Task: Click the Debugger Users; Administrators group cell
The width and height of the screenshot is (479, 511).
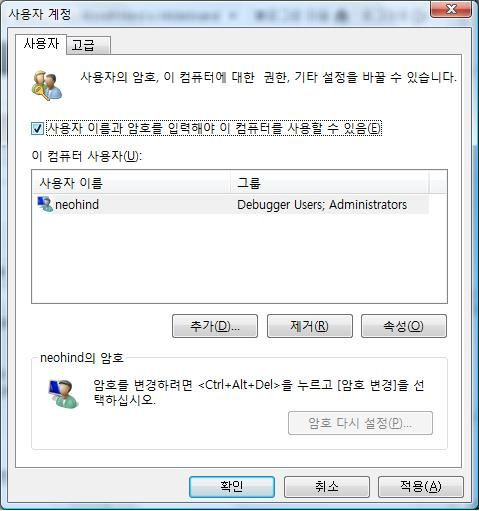Action: click(322, 204)
